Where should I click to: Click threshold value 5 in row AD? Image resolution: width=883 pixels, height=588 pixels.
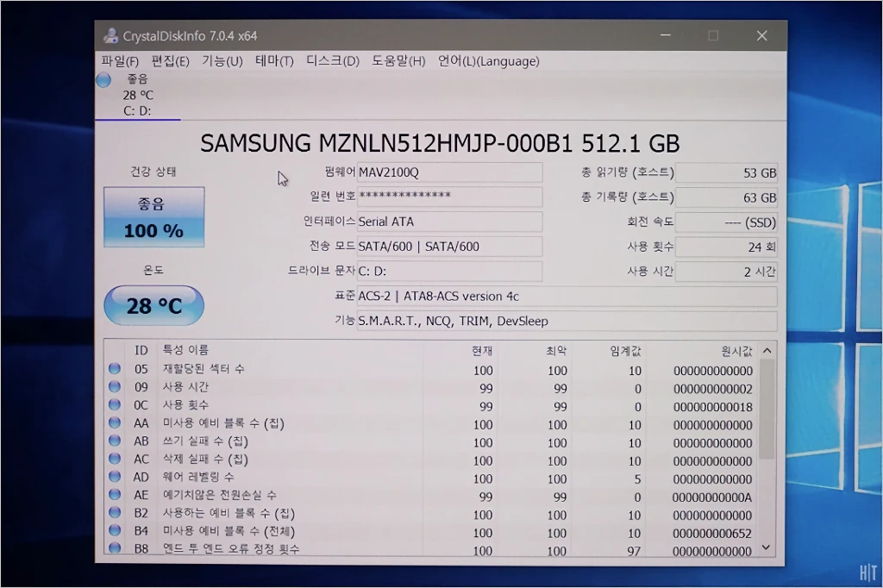637,479
